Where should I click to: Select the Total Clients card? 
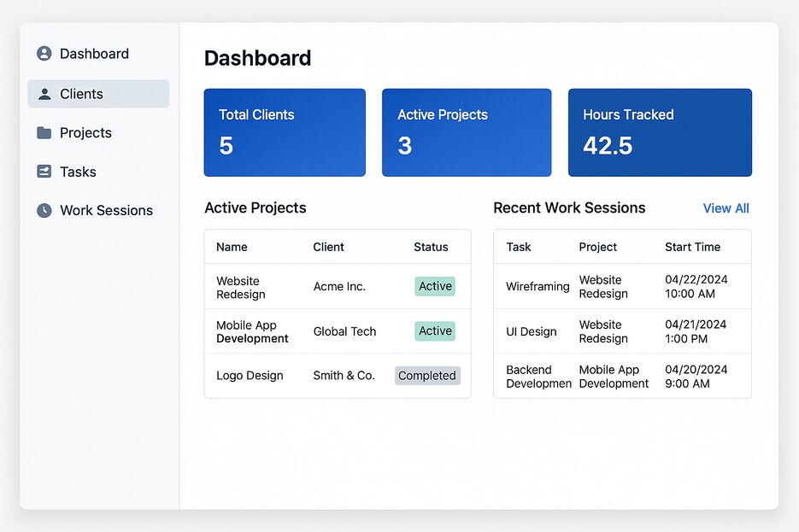285,132
